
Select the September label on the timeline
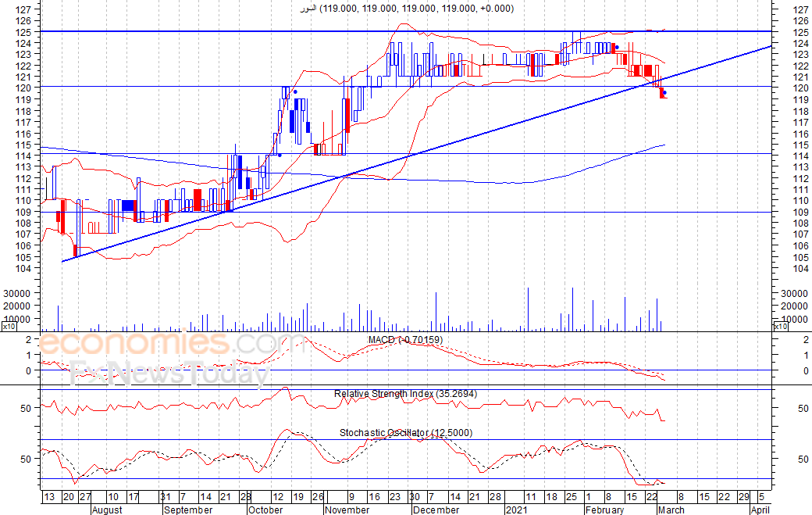click(187, 510)
